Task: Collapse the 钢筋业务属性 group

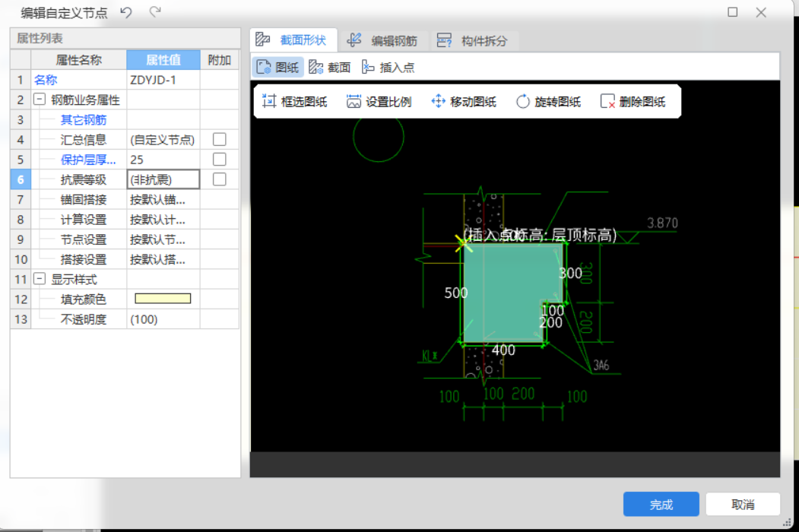Action: tap(40, 100)
